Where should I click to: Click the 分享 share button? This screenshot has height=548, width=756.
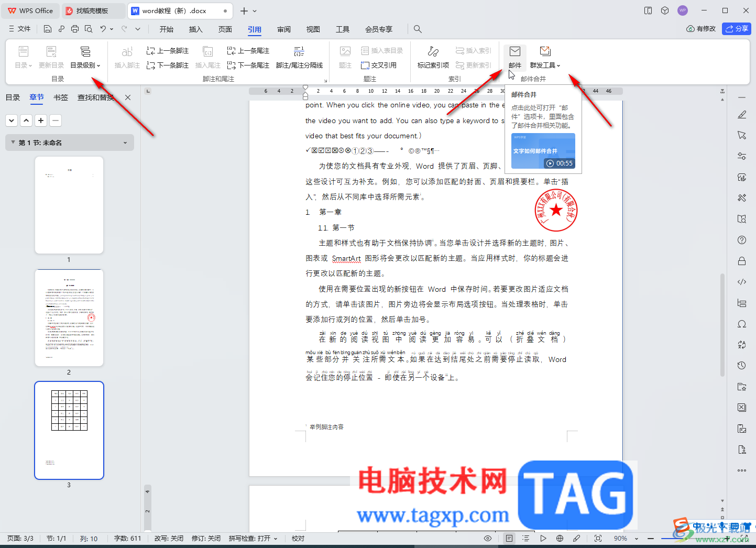click(x=737, y=29)
